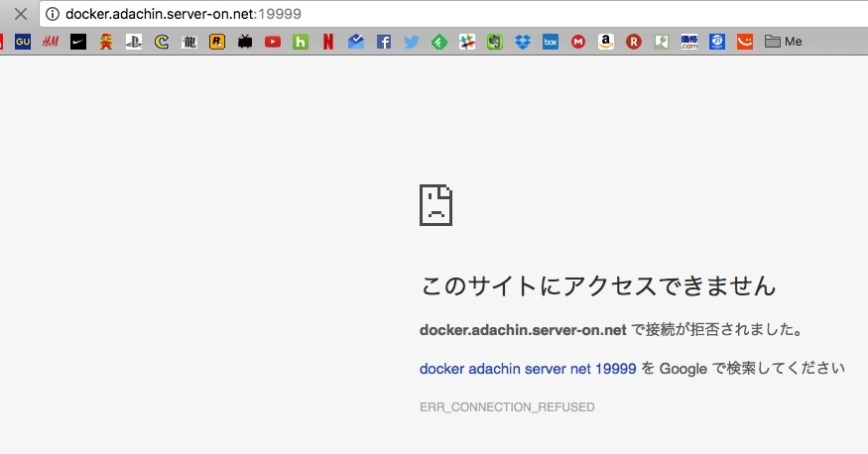Open the PlayStation bookmark

coord(134,42)
